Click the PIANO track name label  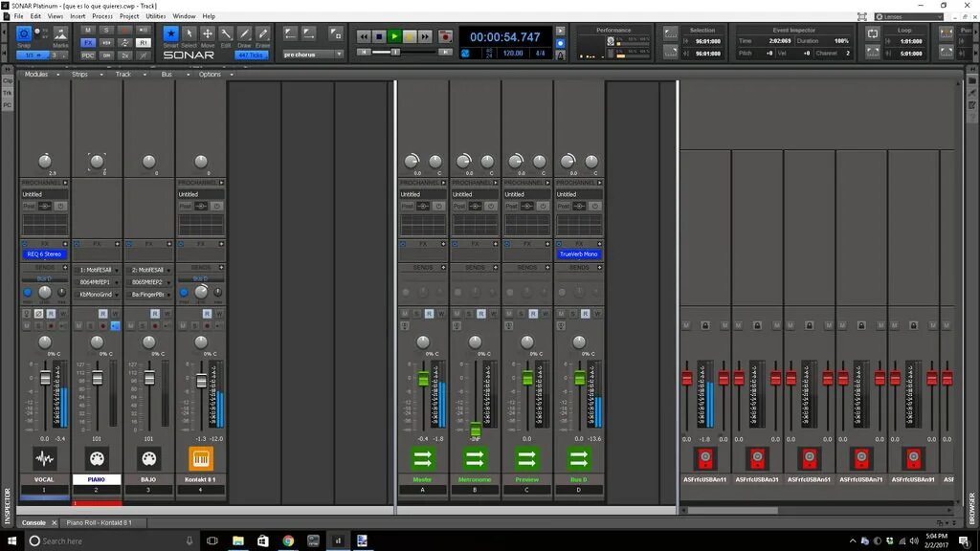[97, 480]
